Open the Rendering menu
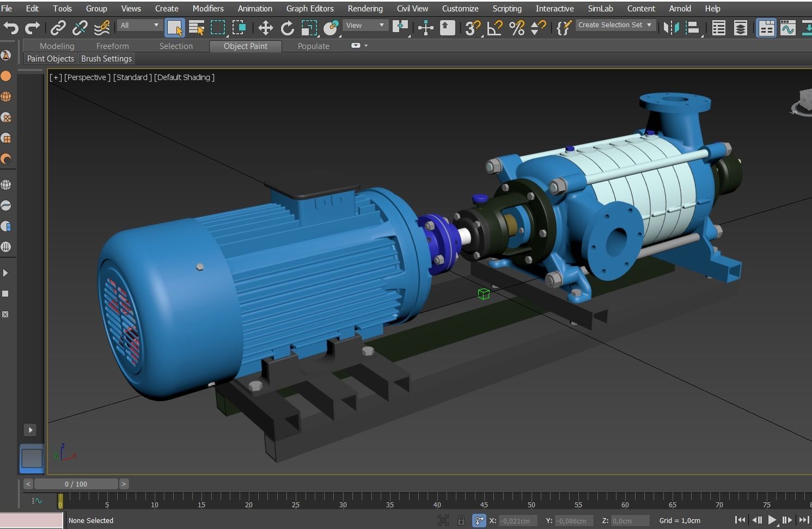Viewport: 812px width, 529px height. [365, 8]
